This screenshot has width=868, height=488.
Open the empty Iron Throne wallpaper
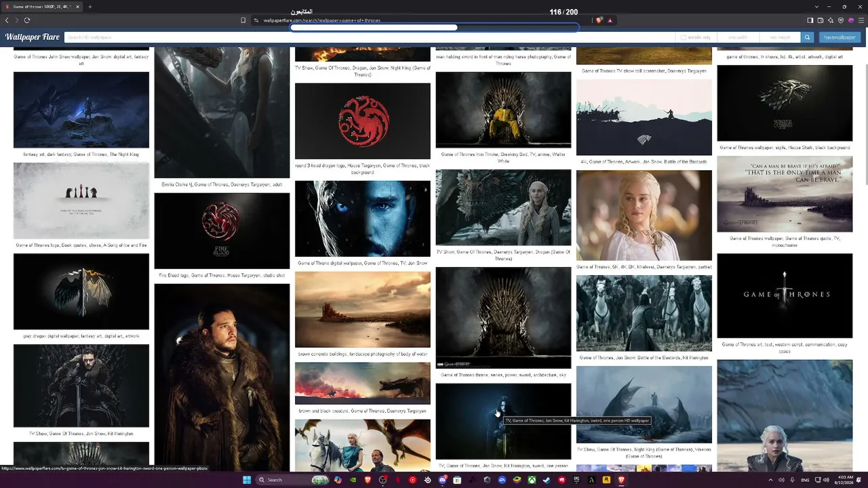pyautogui.click(x=503, y=318)
